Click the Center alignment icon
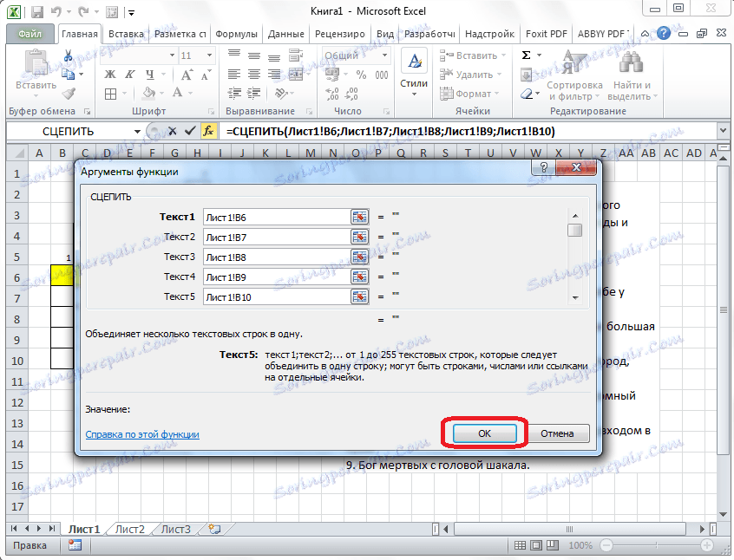 [x=253, y=75]
